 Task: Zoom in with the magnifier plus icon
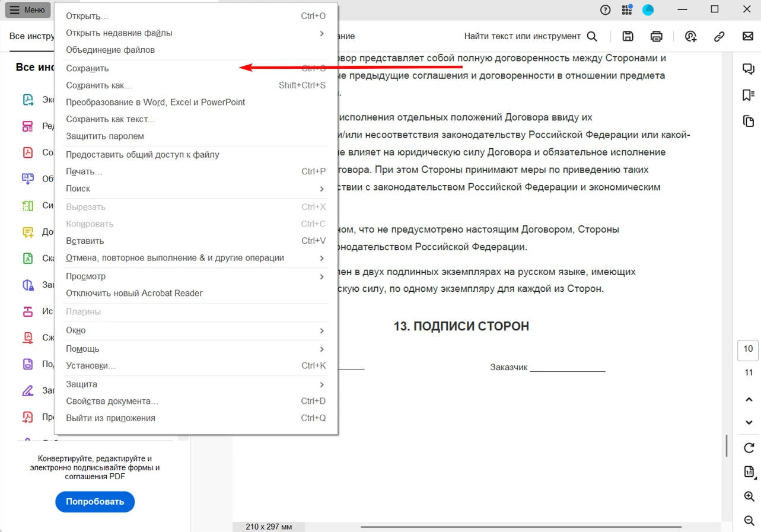click(749, 496)
